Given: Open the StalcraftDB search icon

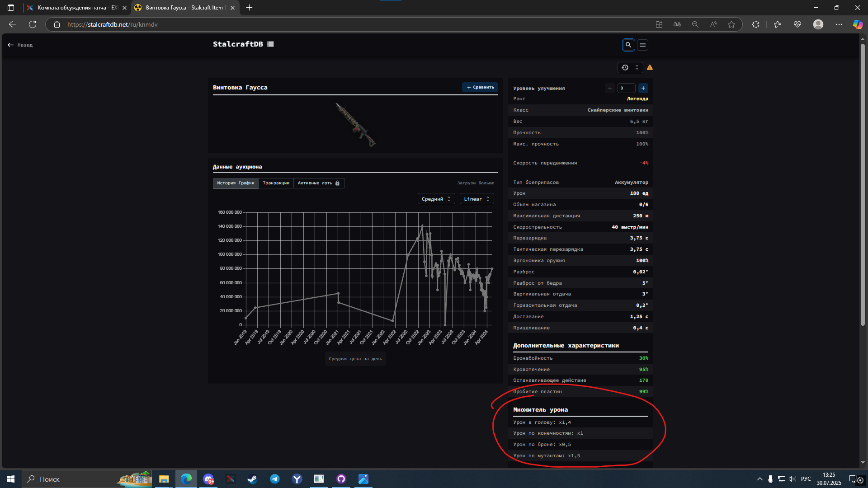Looking at the screenshot, I should click(628, 45).
